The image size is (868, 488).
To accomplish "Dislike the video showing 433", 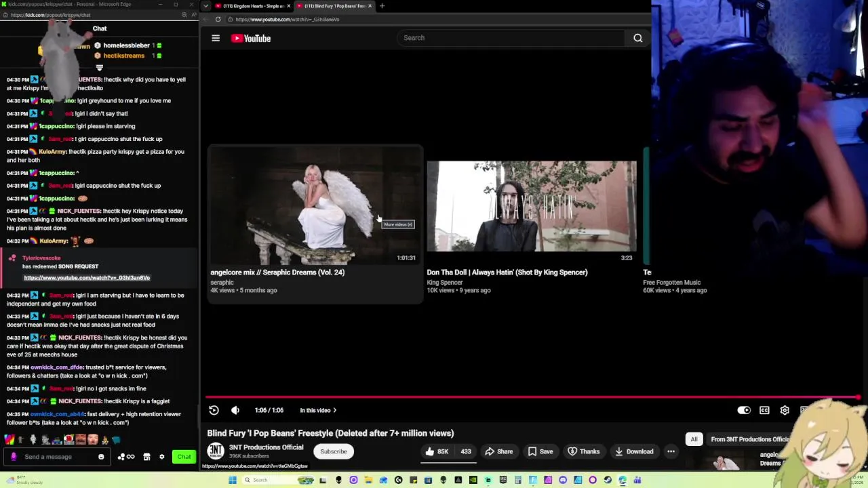I will click(465, 451).
